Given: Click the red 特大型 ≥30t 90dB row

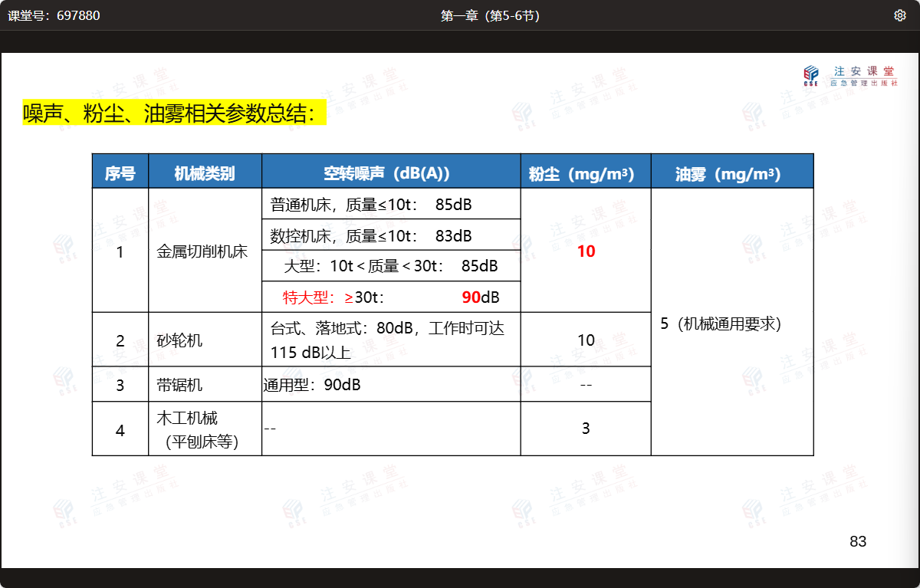Looking at the screenshot, I should coord(391,297).
